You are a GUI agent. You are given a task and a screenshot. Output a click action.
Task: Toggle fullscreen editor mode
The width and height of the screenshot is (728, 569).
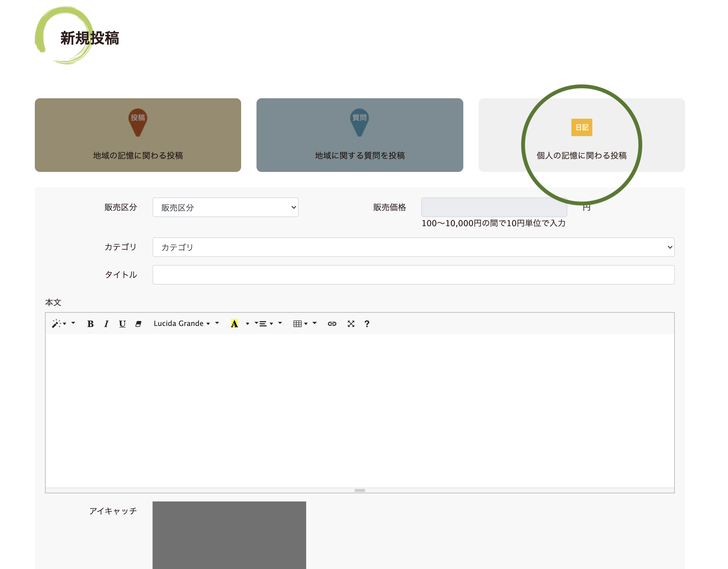351,323
